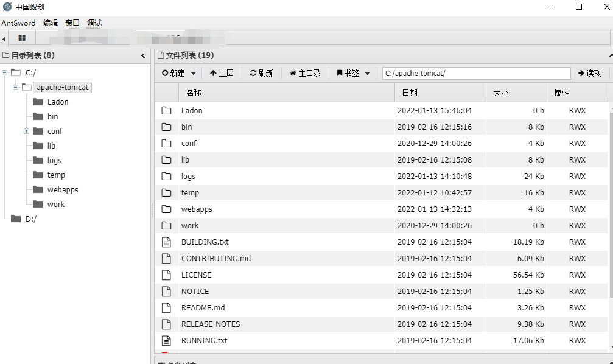Collapse the C:/ drive tree node
This screenshot has height=364, width=613.
click(x=5, y=73)
